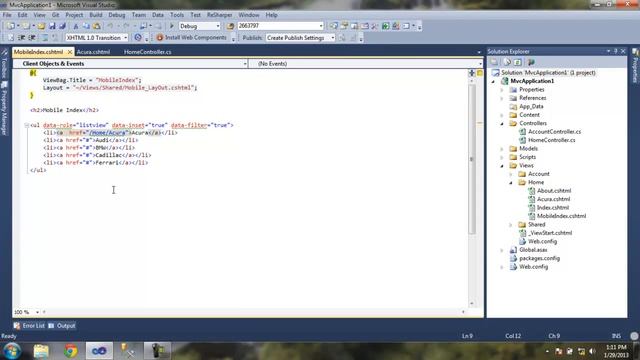Select About.cshtml in Solution Explorer
The image size is (640, 360).
(x=554, y=191)
